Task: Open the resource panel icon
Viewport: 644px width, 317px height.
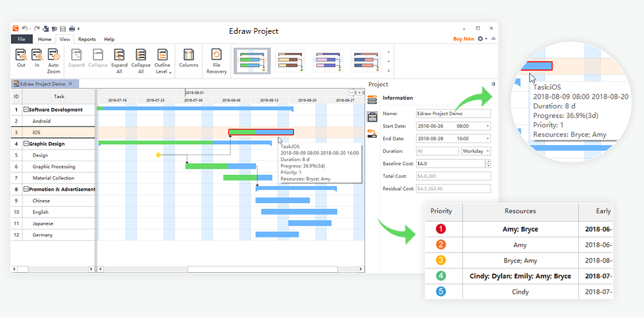Action: click(372, 133)
